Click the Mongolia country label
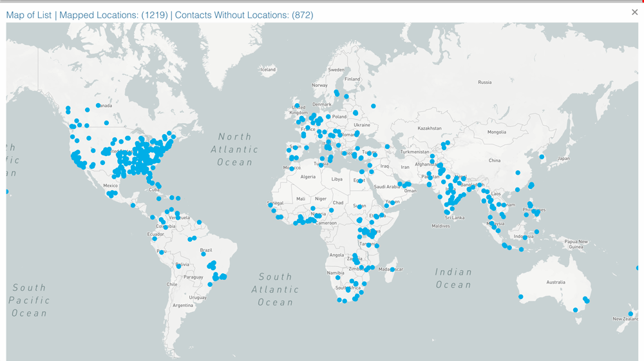 [x=497, y=132]
